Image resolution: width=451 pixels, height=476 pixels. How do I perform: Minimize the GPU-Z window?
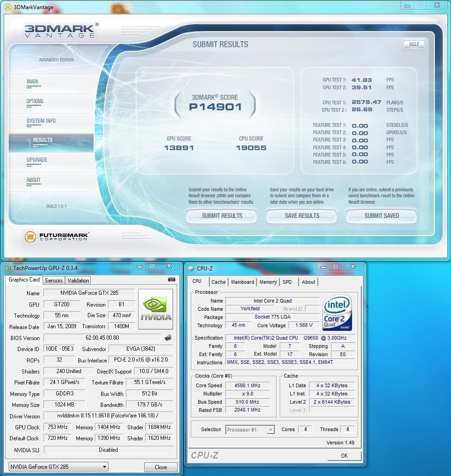(139, 266)
